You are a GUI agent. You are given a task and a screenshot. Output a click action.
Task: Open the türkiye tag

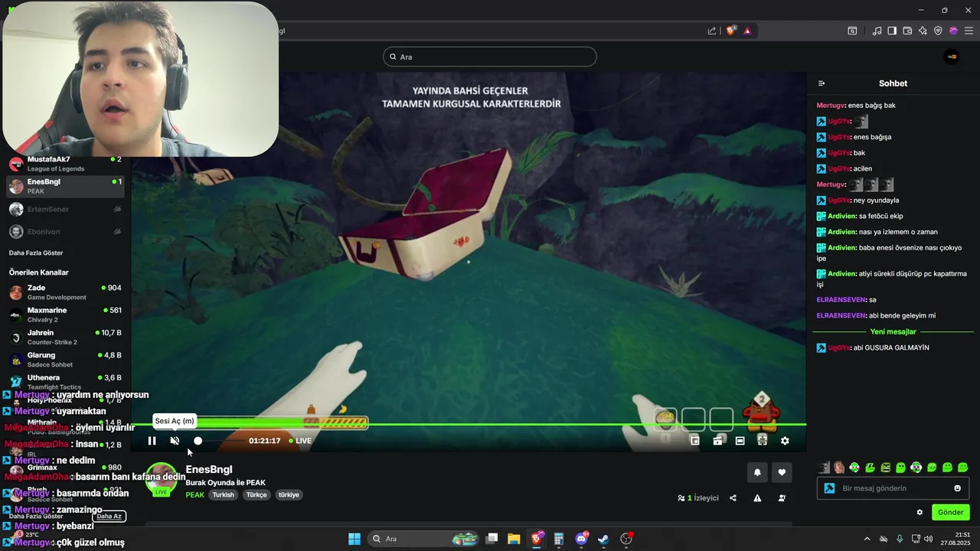(289, 495)
